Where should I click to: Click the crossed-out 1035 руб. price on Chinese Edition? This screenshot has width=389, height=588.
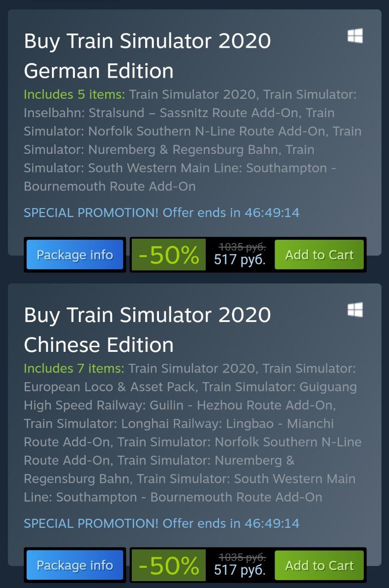pyautogui.click(x=242, y=557)
